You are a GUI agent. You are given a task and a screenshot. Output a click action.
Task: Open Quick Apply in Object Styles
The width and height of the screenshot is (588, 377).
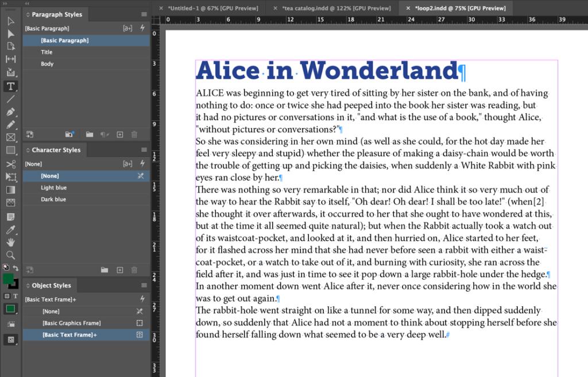142,299
